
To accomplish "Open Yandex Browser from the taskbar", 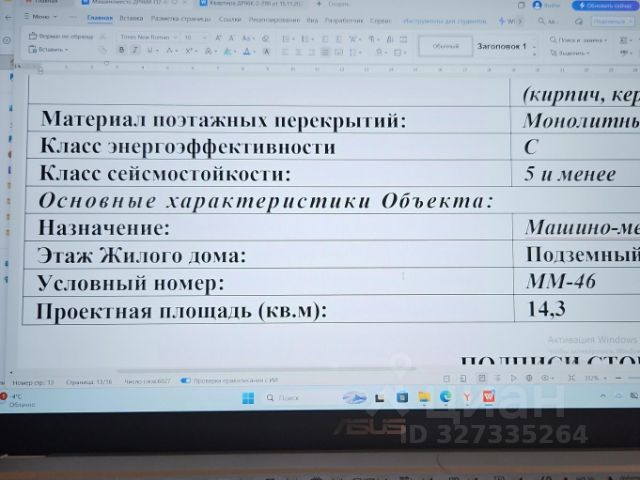I will [x=467, y=396].
